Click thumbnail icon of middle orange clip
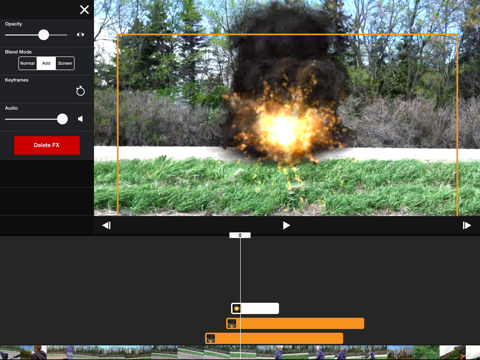 (232, 323)
